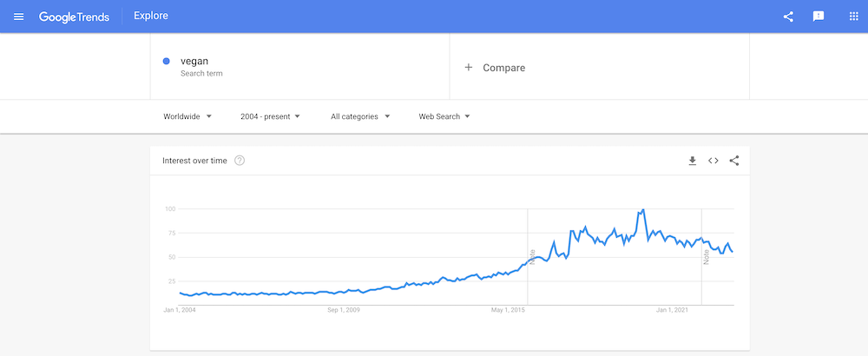Click the Explore header tab

click(x=150, y=16)
